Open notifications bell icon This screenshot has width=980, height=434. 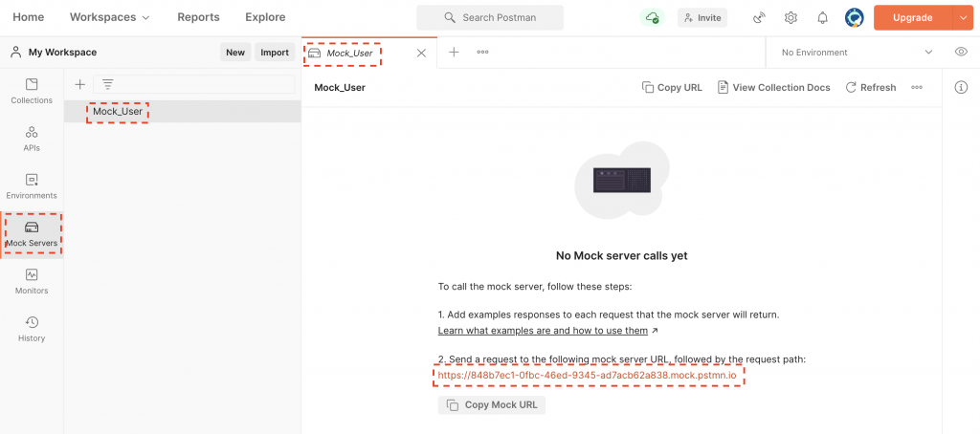[x=822, y=17]
